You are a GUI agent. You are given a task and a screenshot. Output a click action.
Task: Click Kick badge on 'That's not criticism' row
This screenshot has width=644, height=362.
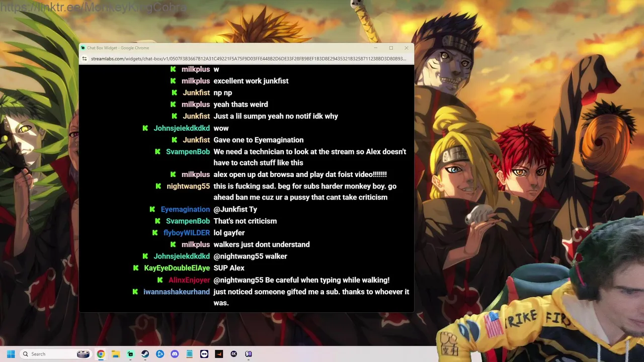[x=158, y=221]
